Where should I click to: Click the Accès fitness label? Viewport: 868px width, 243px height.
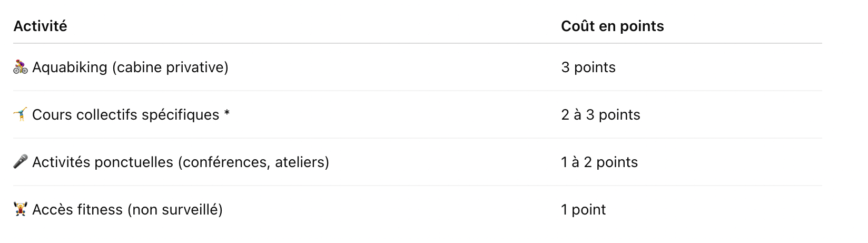point(77,210)
